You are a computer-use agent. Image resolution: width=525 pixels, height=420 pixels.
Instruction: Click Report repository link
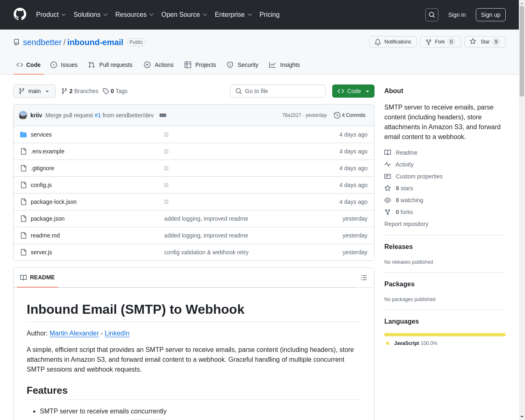click(x=406, y=224)
